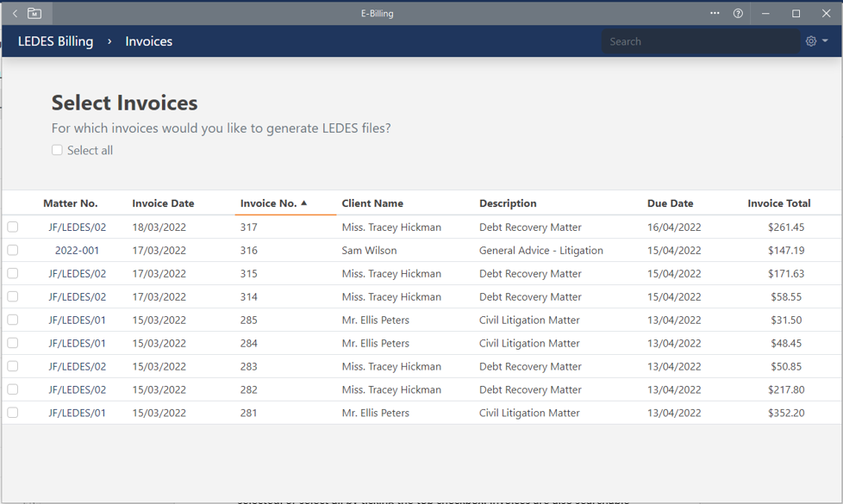
Task: Go to LEDES Billing breadcrumb
Action: click(x=55, y=41)
